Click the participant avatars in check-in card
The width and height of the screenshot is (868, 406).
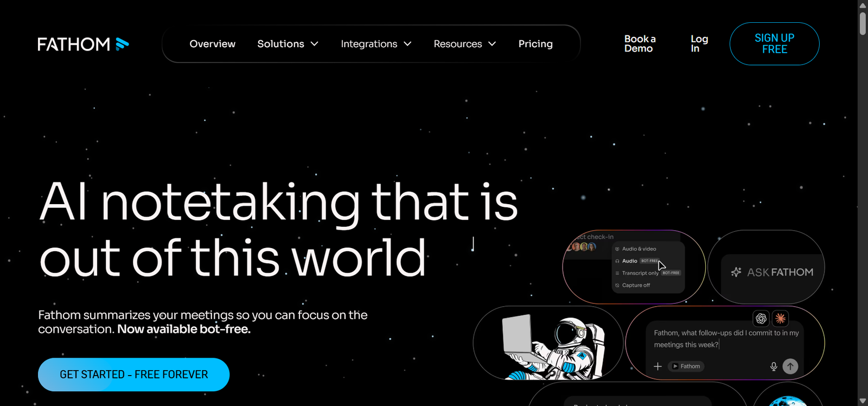[x=582, y=247]
